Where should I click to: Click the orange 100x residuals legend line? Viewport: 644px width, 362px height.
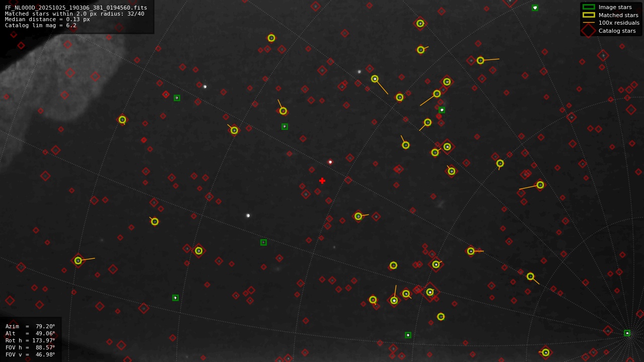pyautogui.click(x=589, y=23)
